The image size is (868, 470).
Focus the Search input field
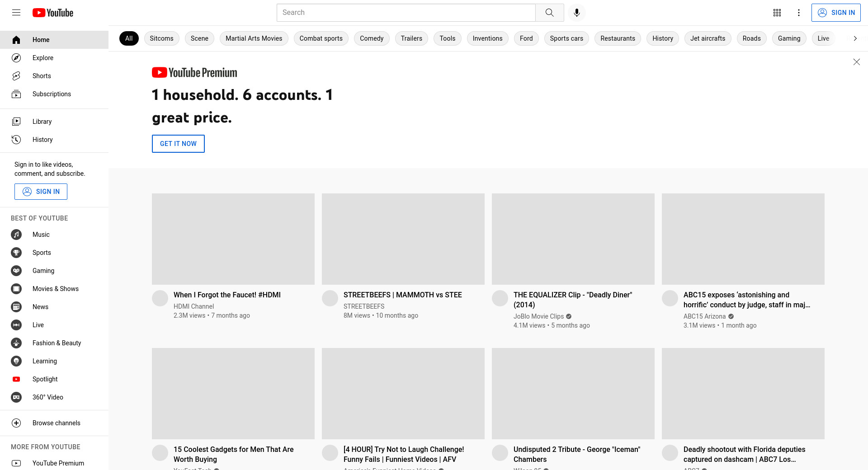click(x=406, y=13)
